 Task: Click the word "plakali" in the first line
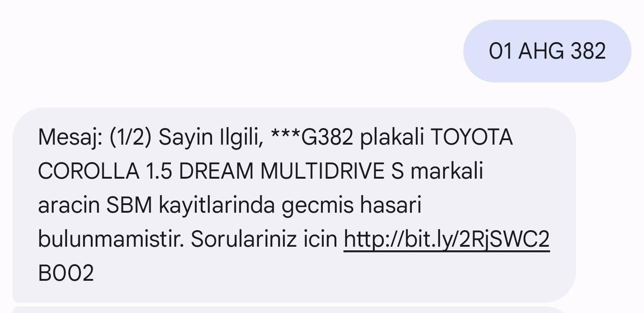[392, 137]
